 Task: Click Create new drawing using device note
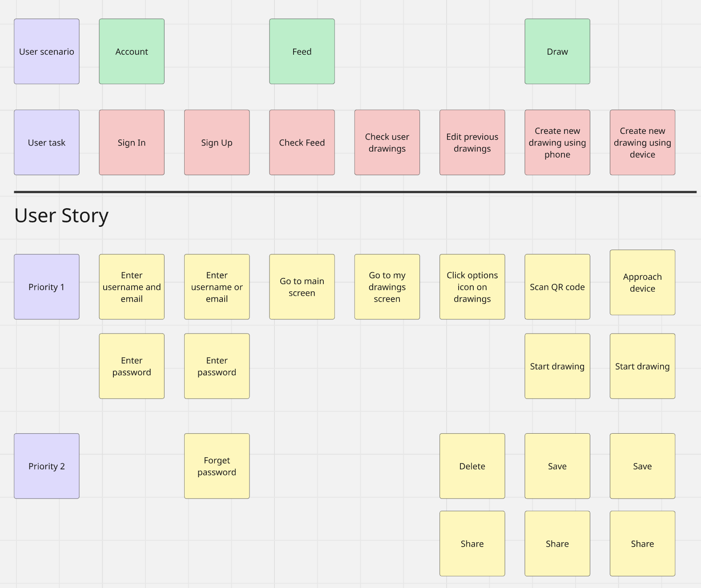642,142
